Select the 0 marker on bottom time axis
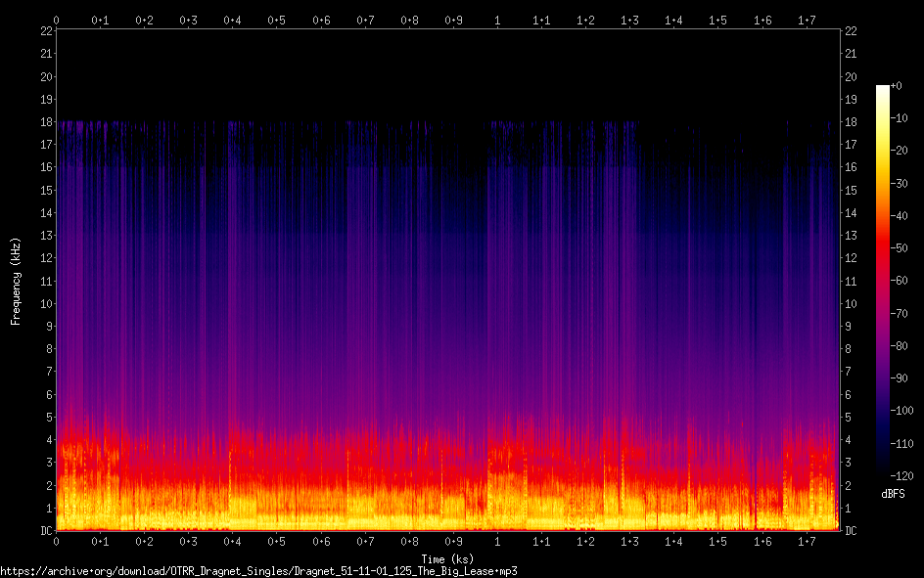Viewport: 924px width, 578px height. pos(56,541)
